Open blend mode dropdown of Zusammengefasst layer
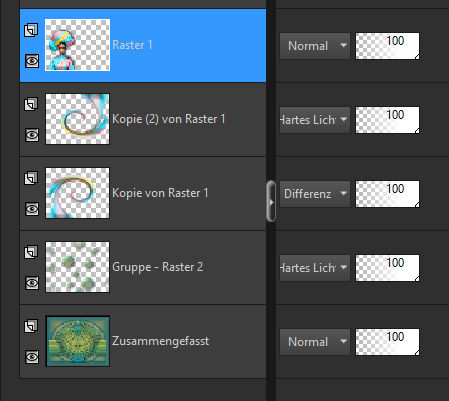Viewport: 449px width, 401px height. 315,342
